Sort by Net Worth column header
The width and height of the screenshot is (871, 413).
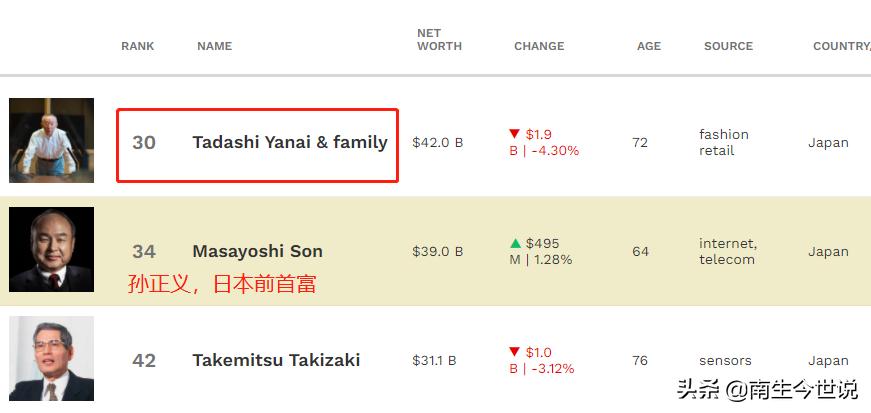click(x=439, y=40)
